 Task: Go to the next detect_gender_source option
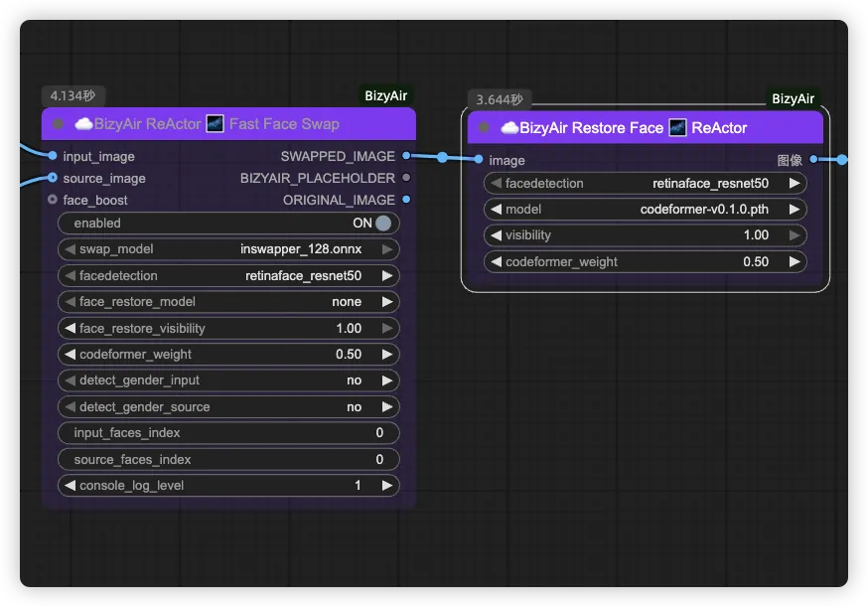click(x=387, y=407)
